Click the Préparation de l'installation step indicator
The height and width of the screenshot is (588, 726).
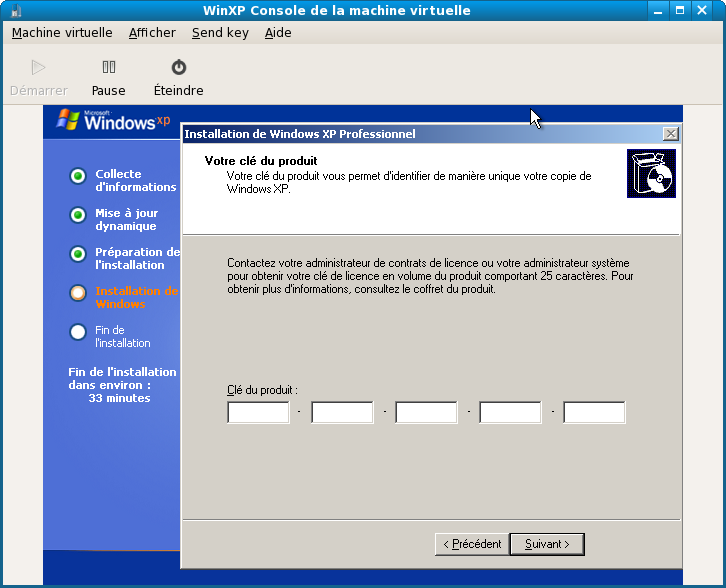point(78,254)
